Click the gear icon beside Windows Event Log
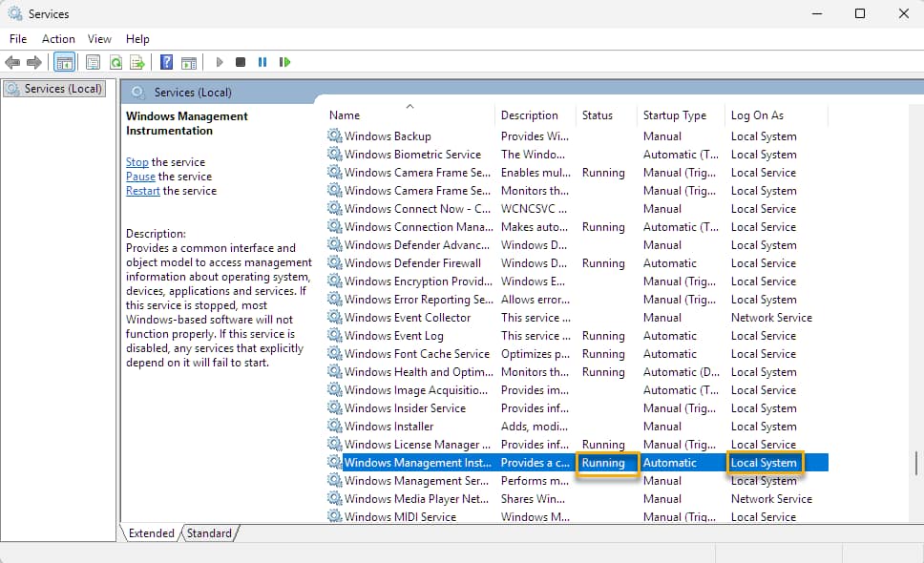This screenshot has height=563, width=924. [x=335, y=336]
